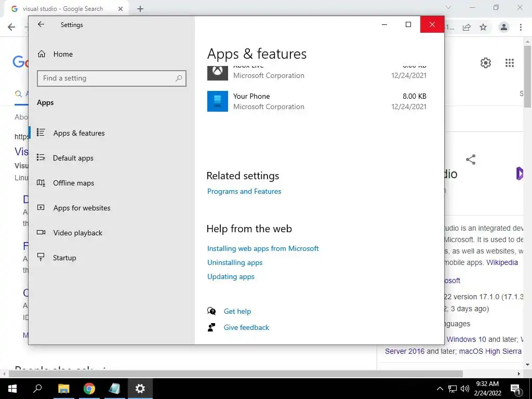Show hidden system tray icons
Screen dimensions: 532x399
440,389
